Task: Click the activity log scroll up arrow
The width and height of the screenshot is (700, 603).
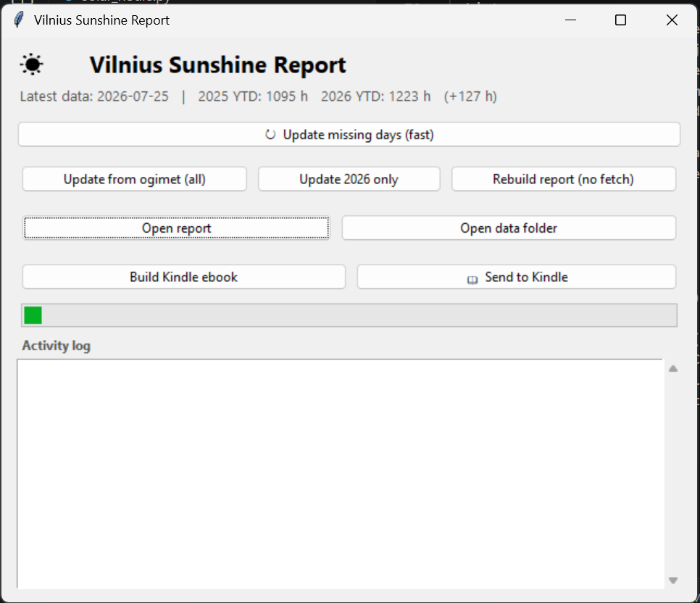Action: 673,368
